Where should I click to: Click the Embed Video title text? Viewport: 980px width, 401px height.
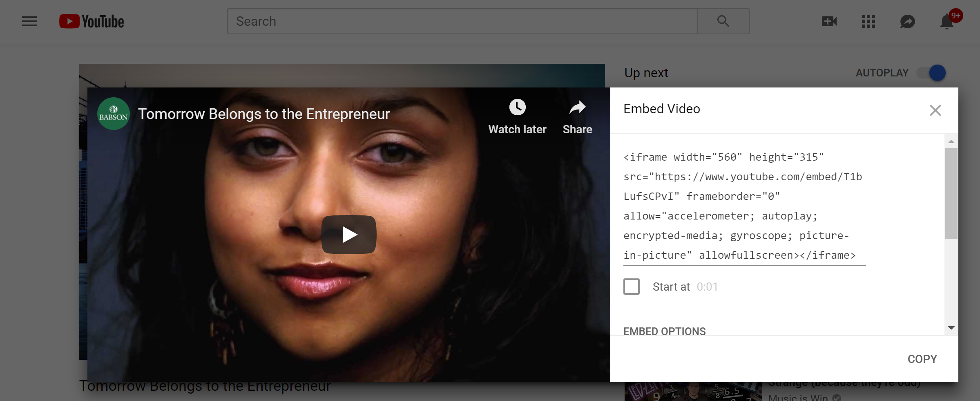661,109
